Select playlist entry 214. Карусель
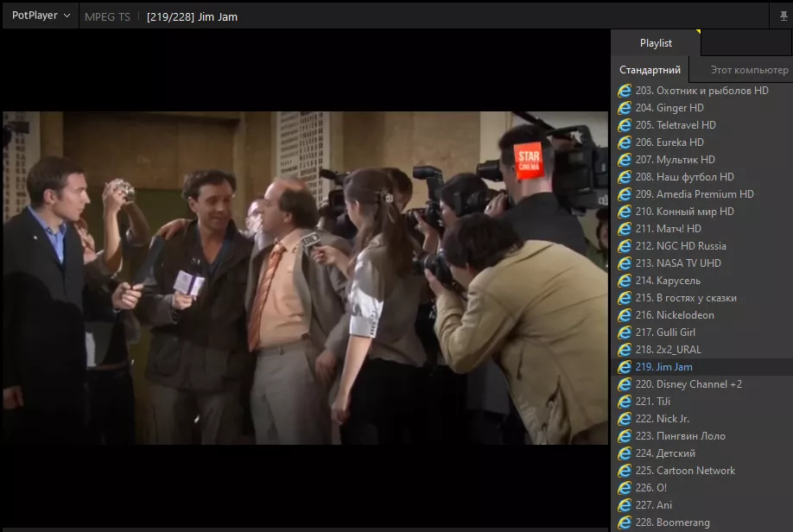Image resolution: width=793 pixels, height=532 pixels. point(702,280)
